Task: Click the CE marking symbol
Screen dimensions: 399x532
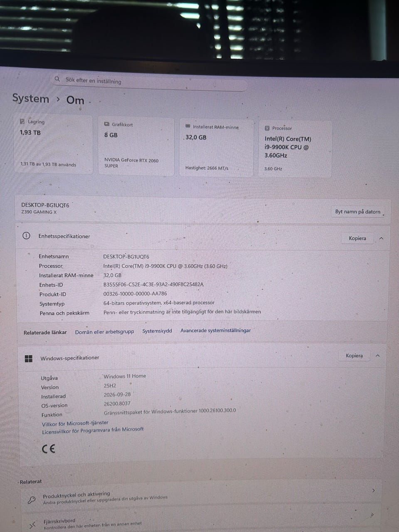Action: pyautogui.click(x=49, y=448)
